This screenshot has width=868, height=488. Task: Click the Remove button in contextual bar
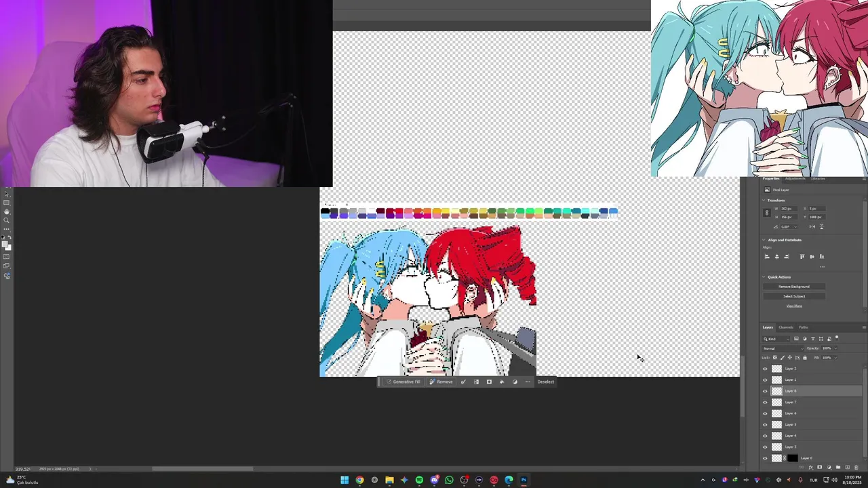tap(441, 382)
